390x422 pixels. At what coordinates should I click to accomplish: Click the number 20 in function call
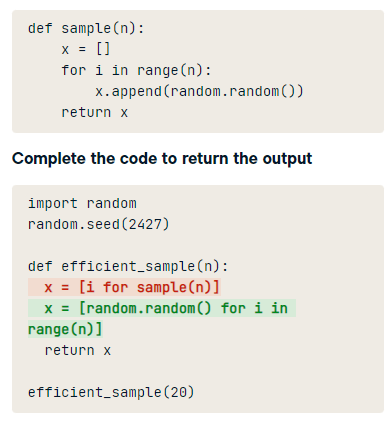[178, 392]
